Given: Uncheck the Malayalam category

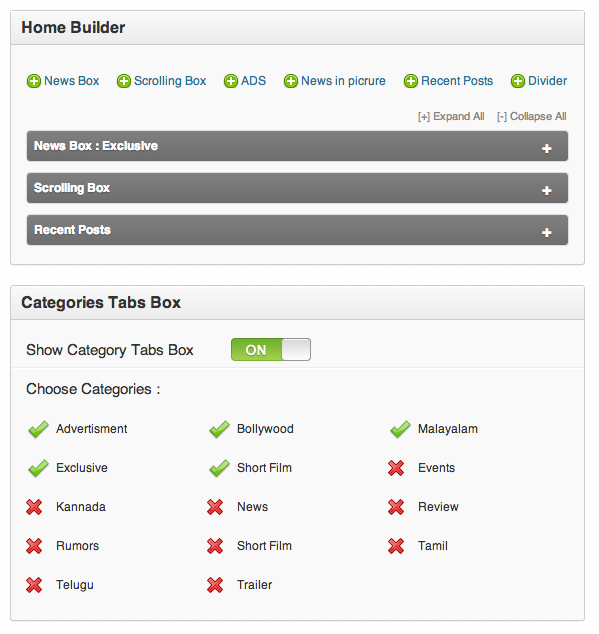Looking at the screenshot, I should coord(400,429).
